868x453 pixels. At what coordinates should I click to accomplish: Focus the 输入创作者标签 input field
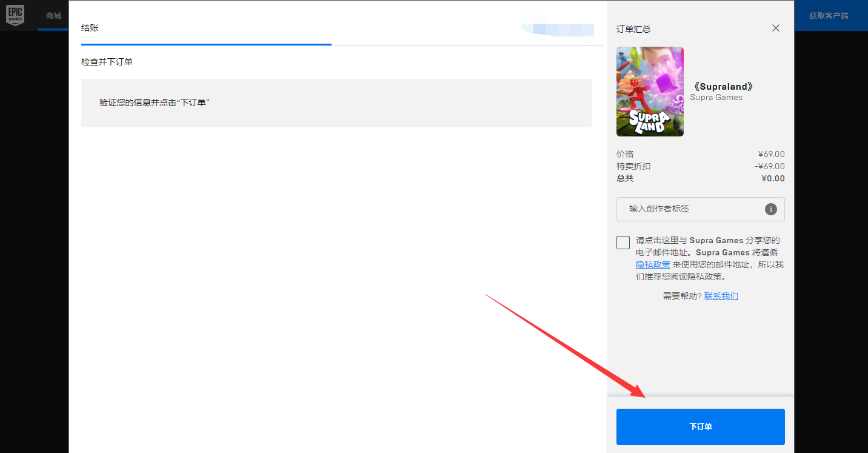pos(700,209)
